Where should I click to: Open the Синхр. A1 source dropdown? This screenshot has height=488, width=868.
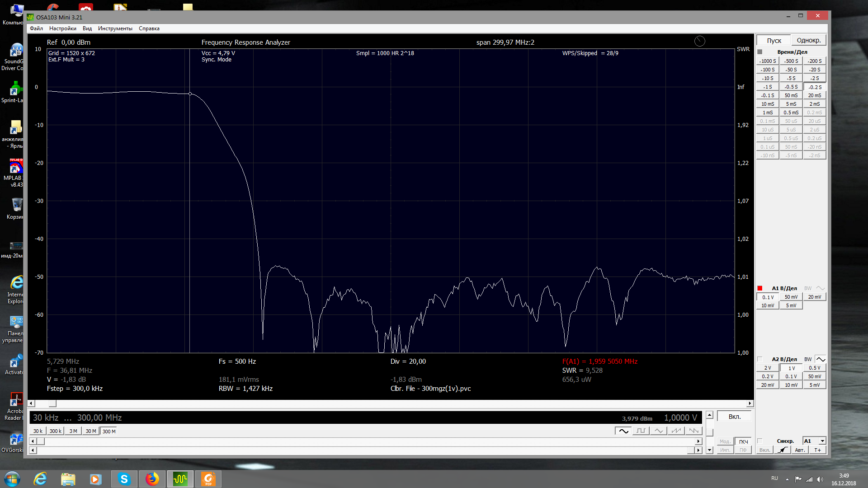(822, 441)
